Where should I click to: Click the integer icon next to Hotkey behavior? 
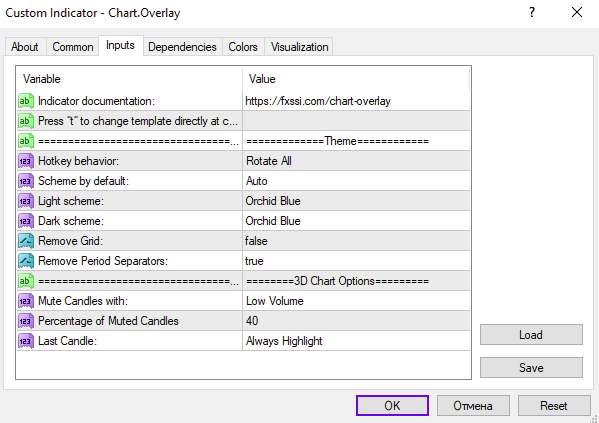[26, 161]
